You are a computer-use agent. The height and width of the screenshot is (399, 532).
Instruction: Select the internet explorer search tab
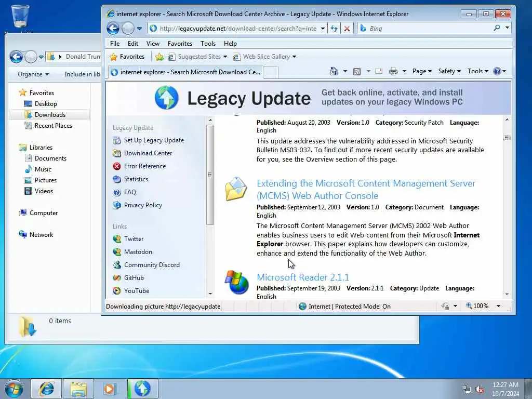pos(185,72)
